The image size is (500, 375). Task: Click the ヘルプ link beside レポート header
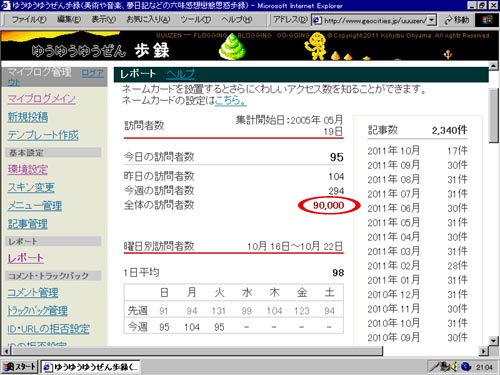coord(180,74)
